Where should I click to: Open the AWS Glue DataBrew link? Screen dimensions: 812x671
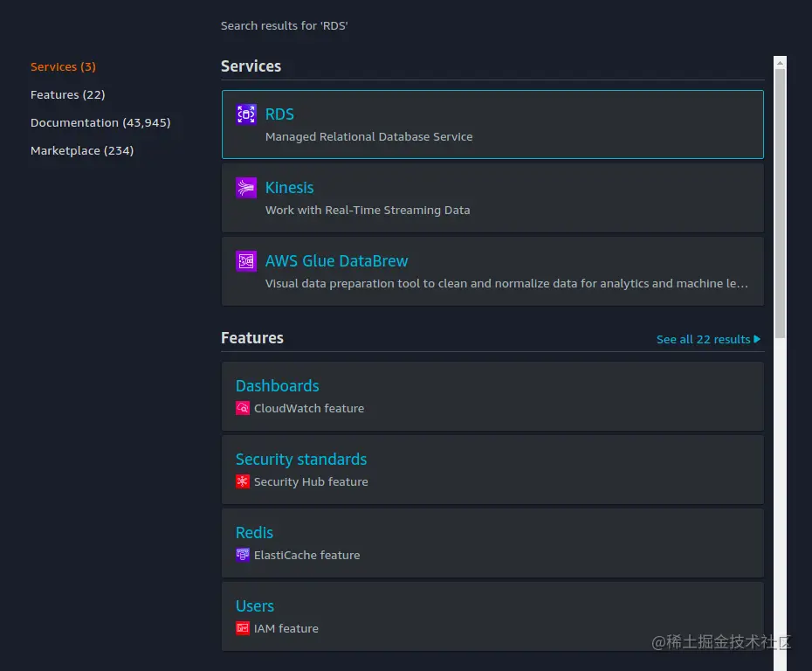point(337,261)
